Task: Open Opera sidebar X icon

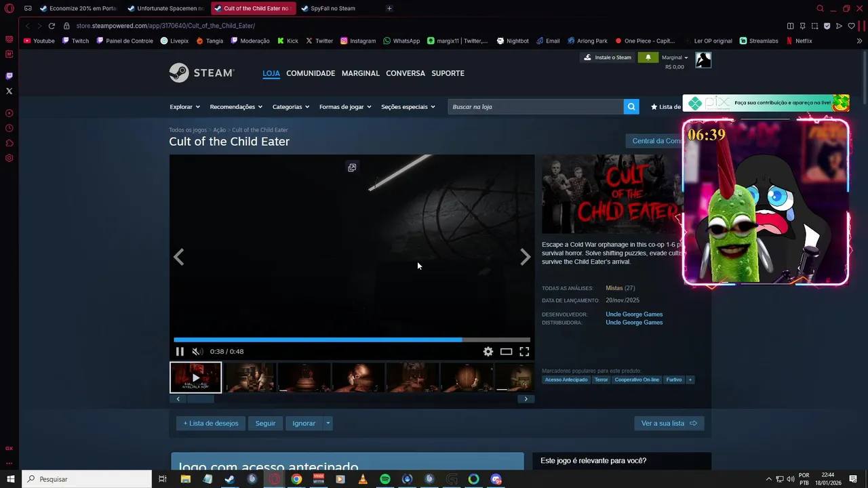Action: click(x=9, y=91)
